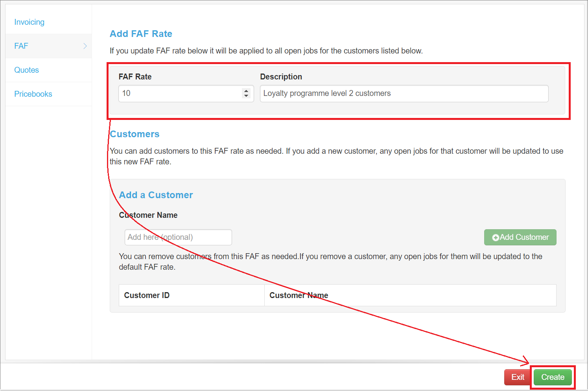Switch to the Quotes section
This screenshot has width=588, height=392.
pos(26,70)
